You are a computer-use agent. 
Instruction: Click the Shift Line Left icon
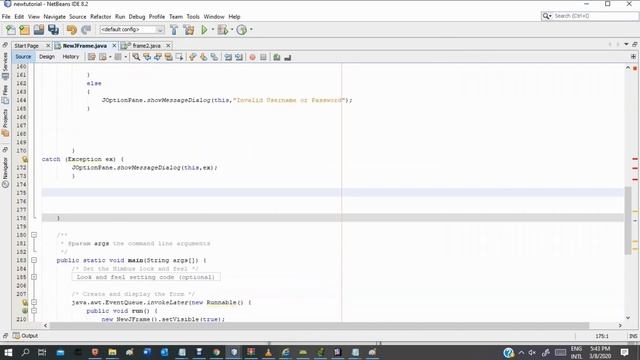point(228,57)
